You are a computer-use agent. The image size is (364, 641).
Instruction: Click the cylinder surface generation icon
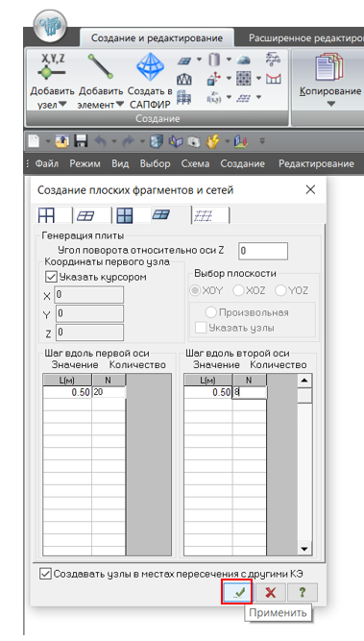[x=214, y=61]
